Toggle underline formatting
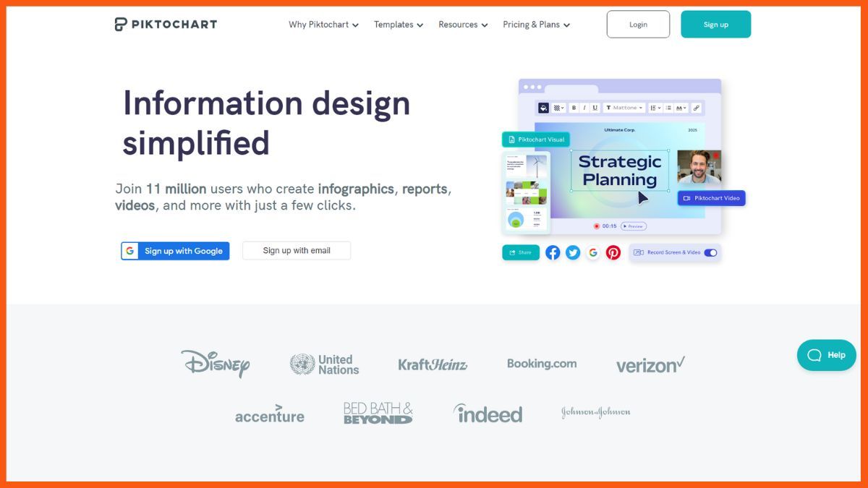The height and width of the screenshot is (488, 868). [x=595, y=108]
